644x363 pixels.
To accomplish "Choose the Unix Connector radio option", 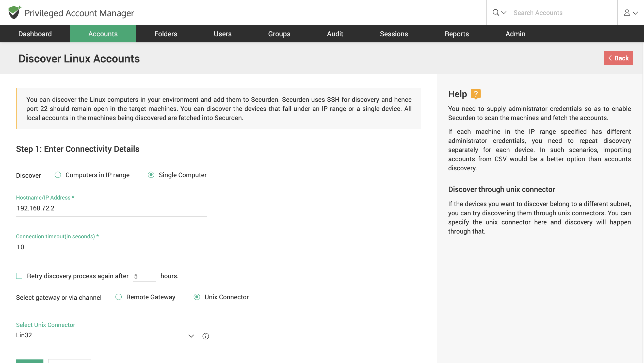I will (x=197, y=297).
